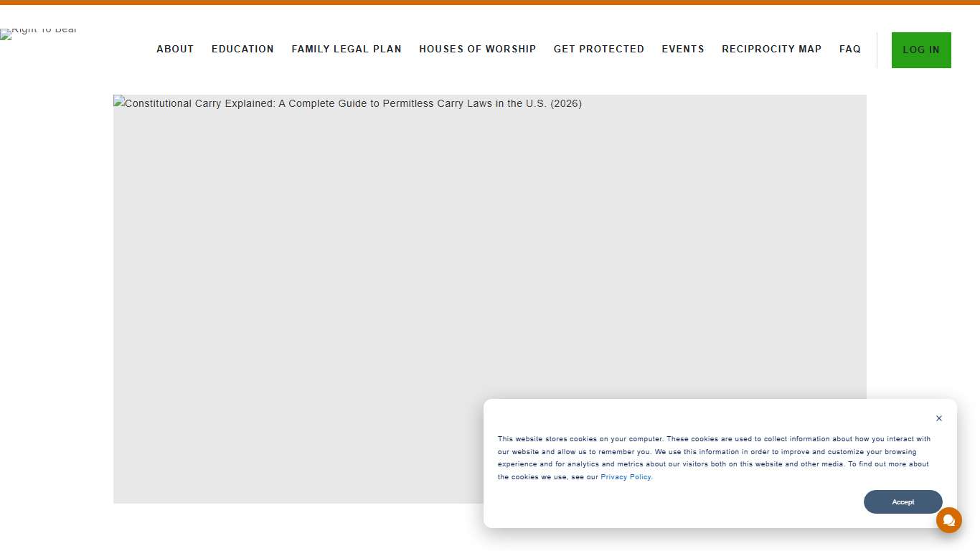980x551 pixels.
Task: Select GET PROTECTED in navigation
Action: [598, 49]
